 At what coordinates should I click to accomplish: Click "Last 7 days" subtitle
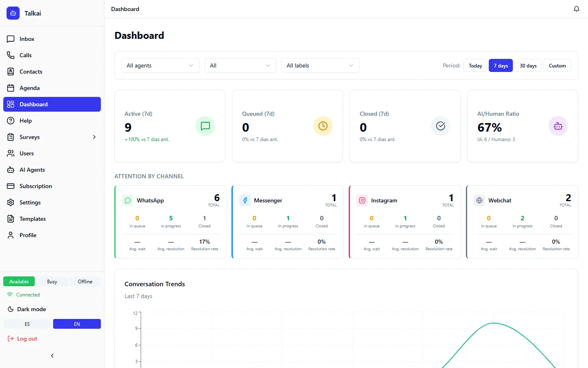click(138, 296)
